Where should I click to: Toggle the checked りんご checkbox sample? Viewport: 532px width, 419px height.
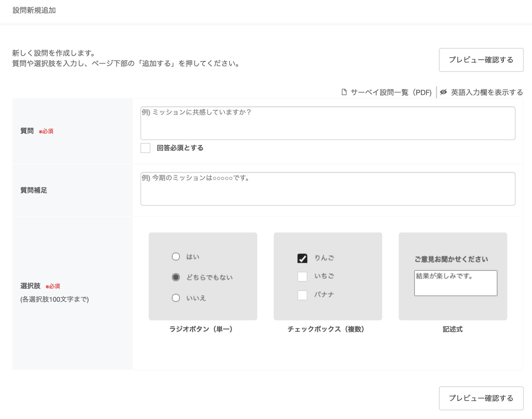[x=302, y=258]
